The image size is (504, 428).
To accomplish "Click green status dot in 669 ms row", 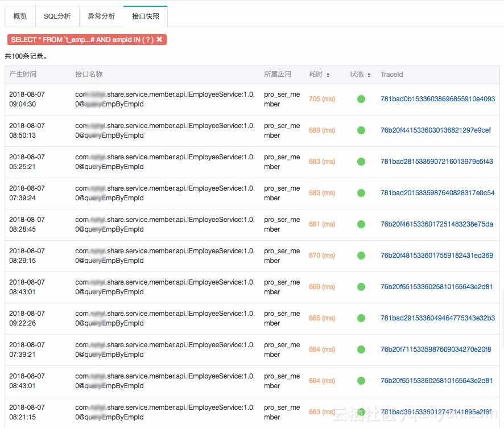I will tap(361, 287).
